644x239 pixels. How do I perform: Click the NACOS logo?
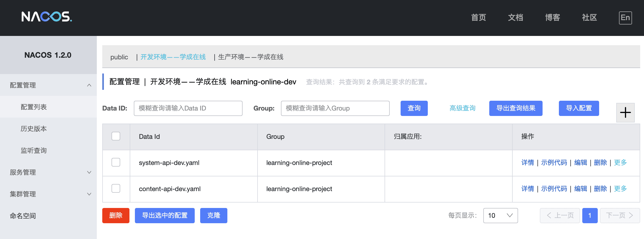pyautogui.click(x=47, y=17)
